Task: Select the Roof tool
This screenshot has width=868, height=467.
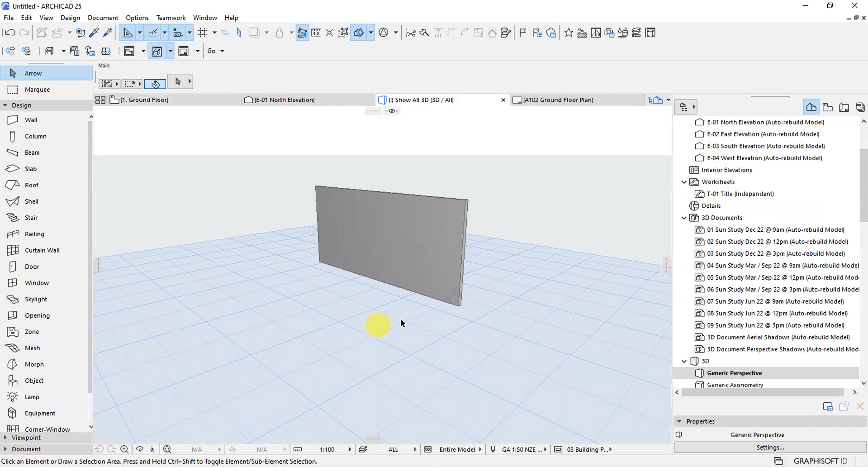Action: tap(31, 185)
